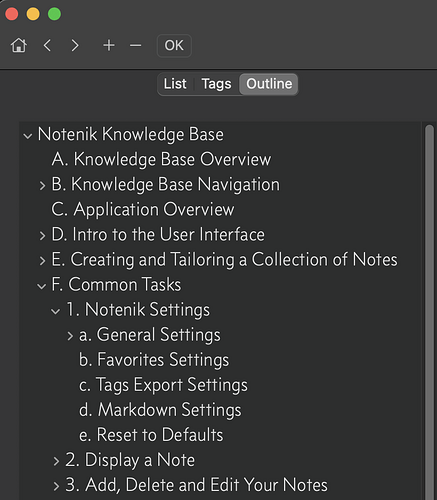The height and width of the screenshot is (500, 437).
Task: Open the Favorites Settings note
Action: coord(154,359)
